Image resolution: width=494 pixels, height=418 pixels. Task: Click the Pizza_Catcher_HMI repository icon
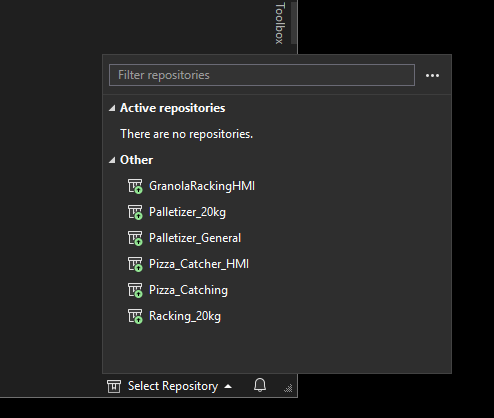point(135,264)
